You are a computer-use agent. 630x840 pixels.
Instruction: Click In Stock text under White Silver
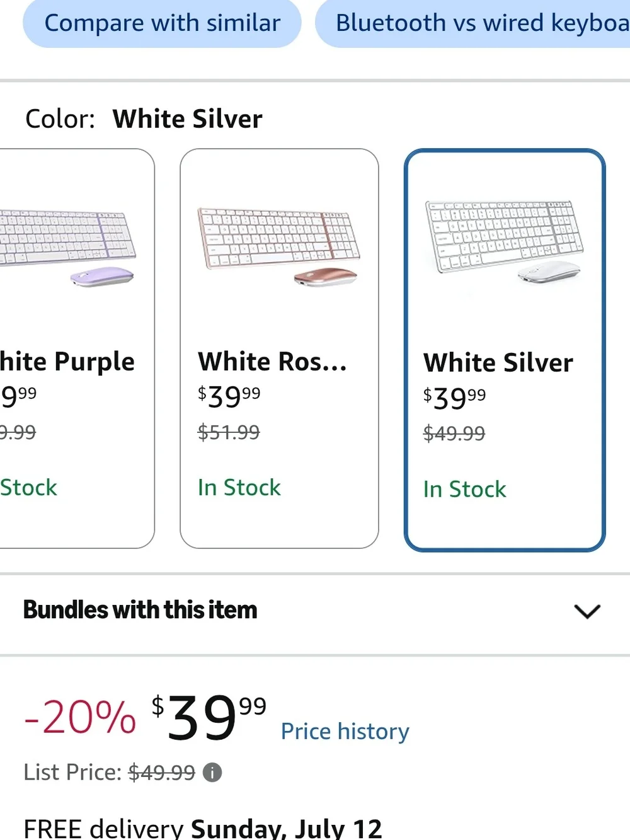(x=465, y=489)
